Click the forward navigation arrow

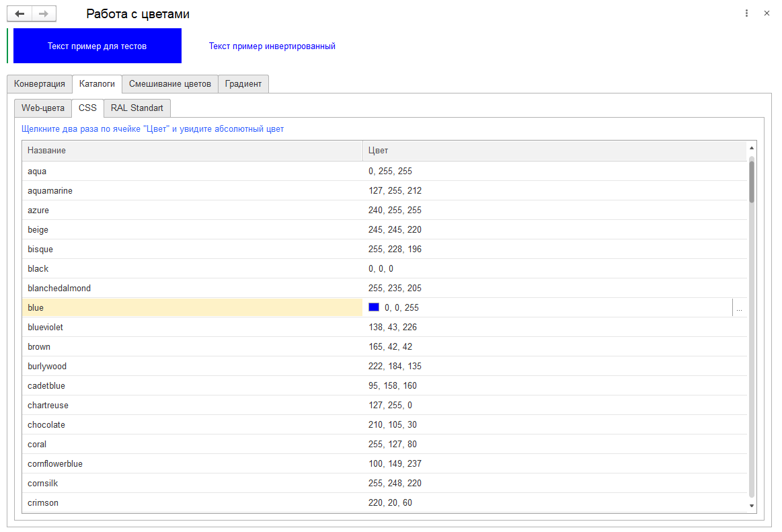coord(44,14)
